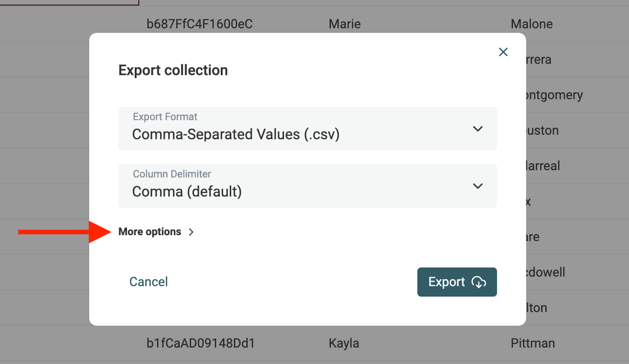Click the partially hidden Houston cell
The image size is (629, 364).
543,130
